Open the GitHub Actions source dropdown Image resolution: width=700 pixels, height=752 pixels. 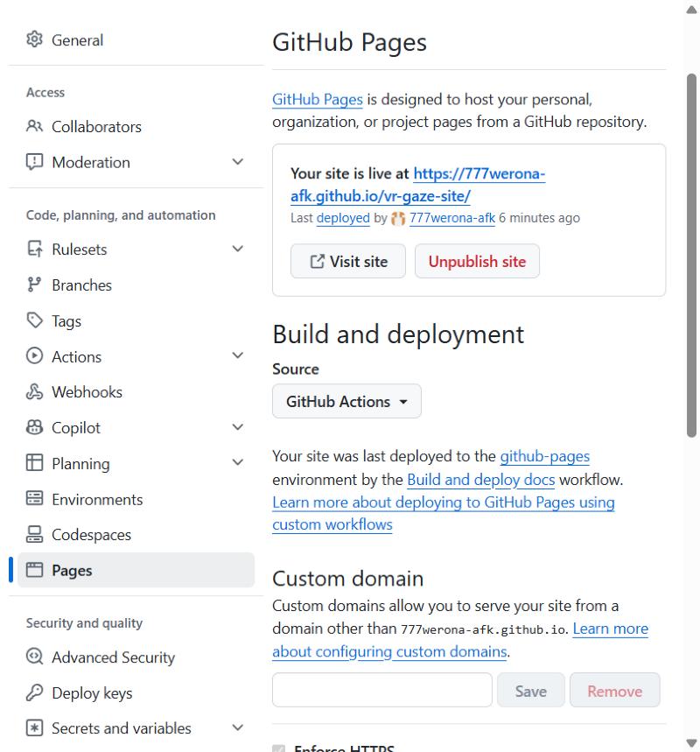click(346, 402)
